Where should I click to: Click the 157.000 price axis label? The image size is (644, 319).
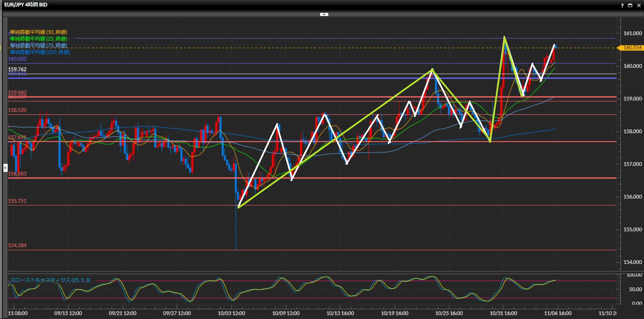pyautogui.click(x=632, y=164)
